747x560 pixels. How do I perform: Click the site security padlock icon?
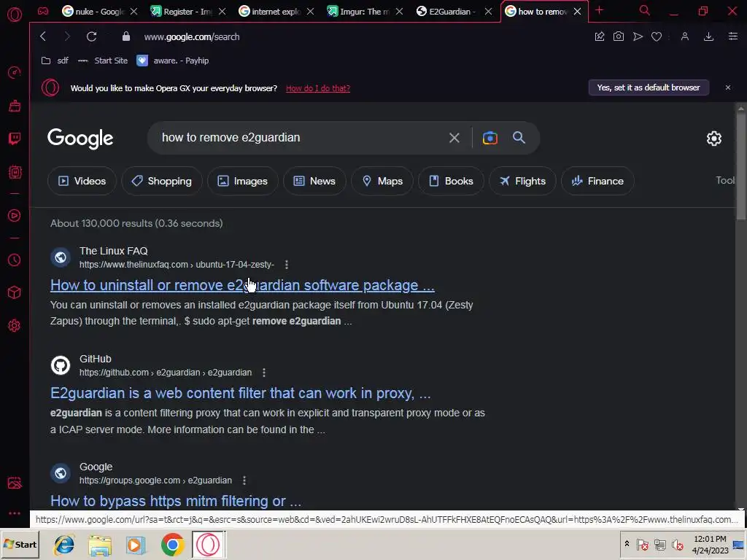tap(125, 36)
